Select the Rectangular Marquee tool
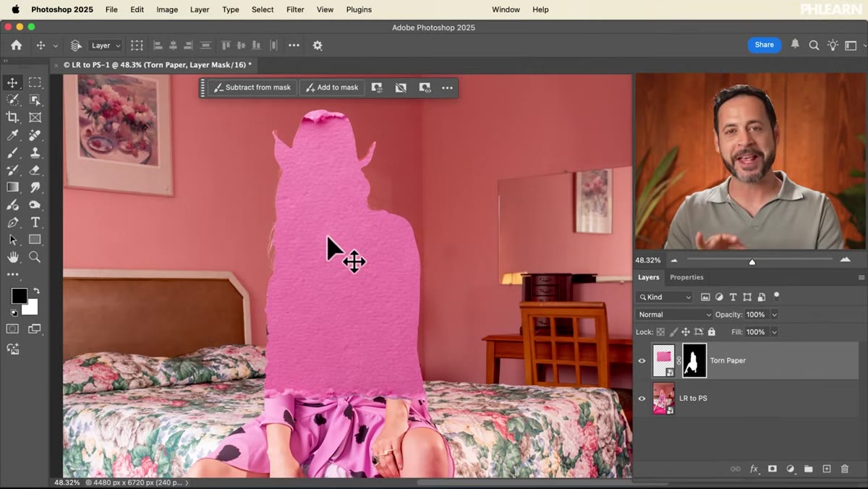Viewport: 868px width, 489px height. click(x=35, y=82)
